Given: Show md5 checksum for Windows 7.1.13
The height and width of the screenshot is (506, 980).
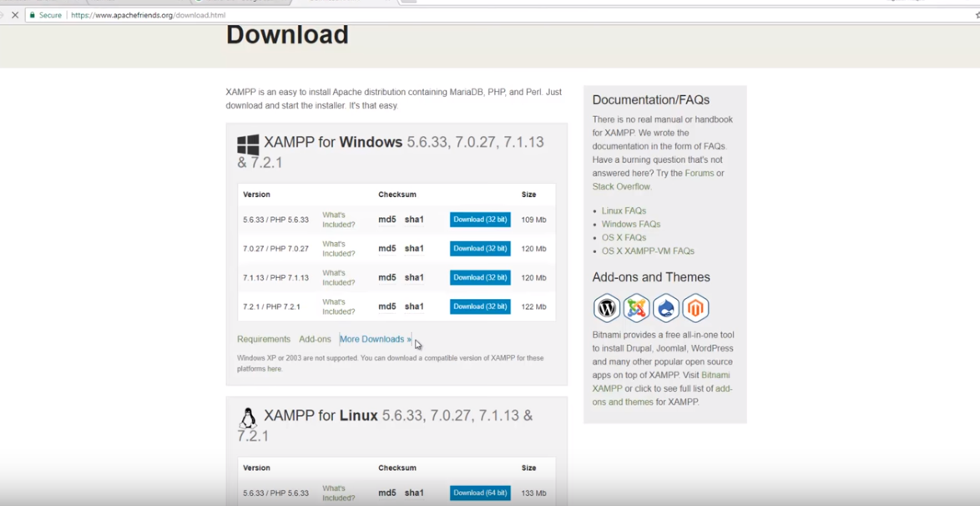Looking at the screenshot, I should pos(387,278).
